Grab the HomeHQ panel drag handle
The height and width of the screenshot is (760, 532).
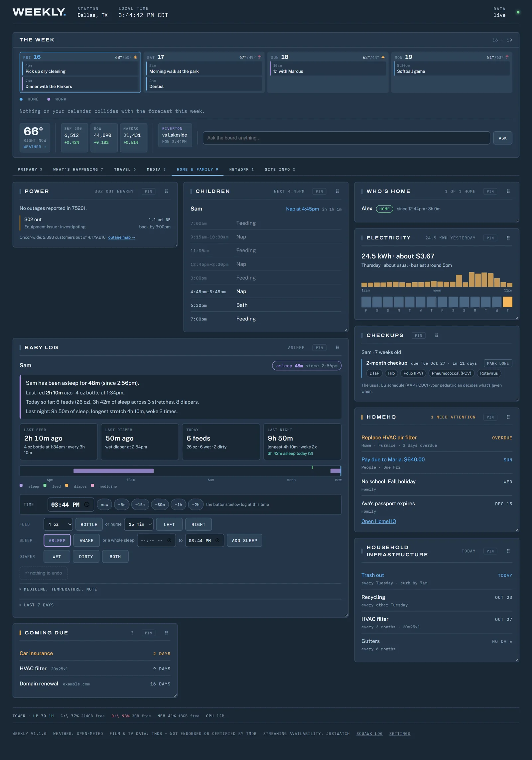click(x=508, y=417)
